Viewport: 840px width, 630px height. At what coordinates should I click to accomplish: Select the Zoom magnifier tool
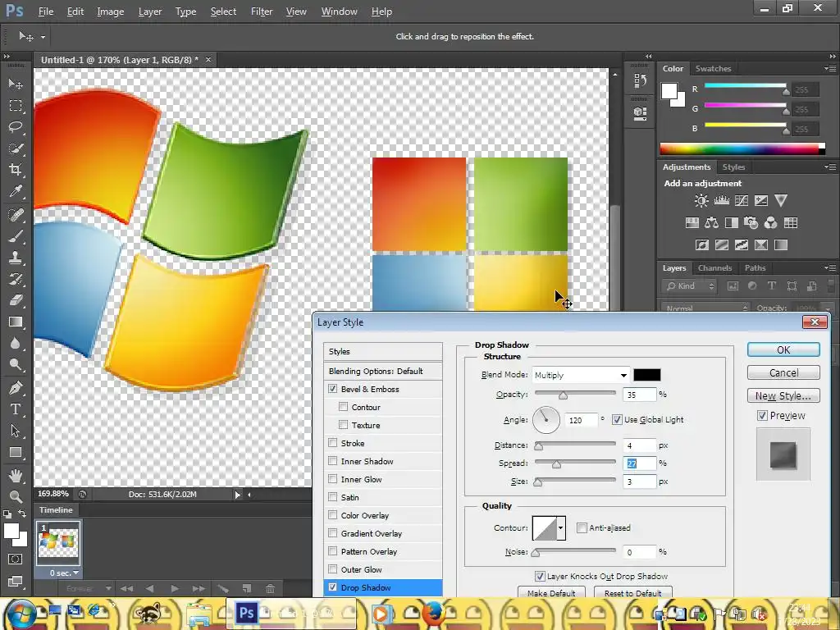(16, 496)
